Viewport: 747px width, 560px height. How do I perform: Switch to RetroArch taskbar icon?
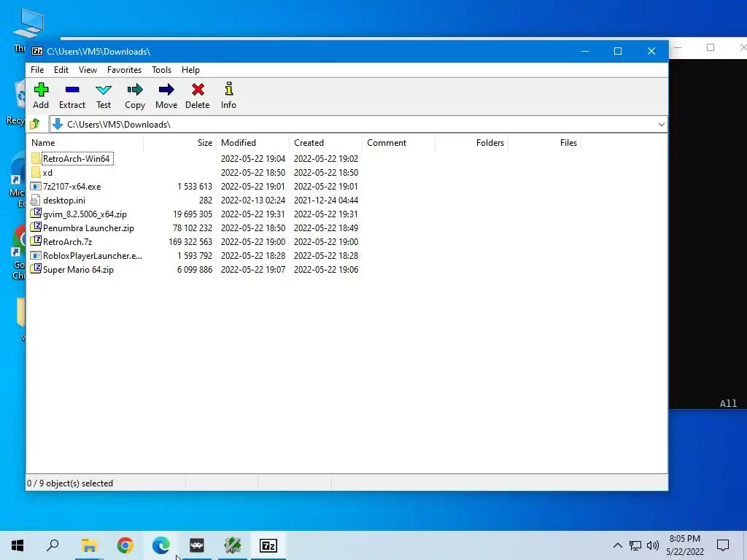tap(197, 545)
